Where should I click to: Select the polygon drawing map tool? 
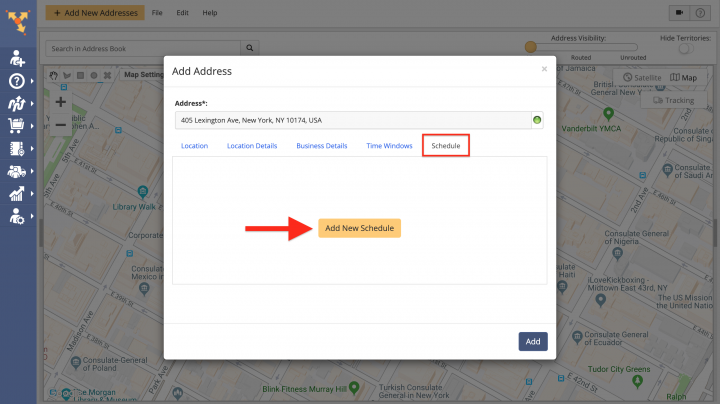click(x=67, y=75)
